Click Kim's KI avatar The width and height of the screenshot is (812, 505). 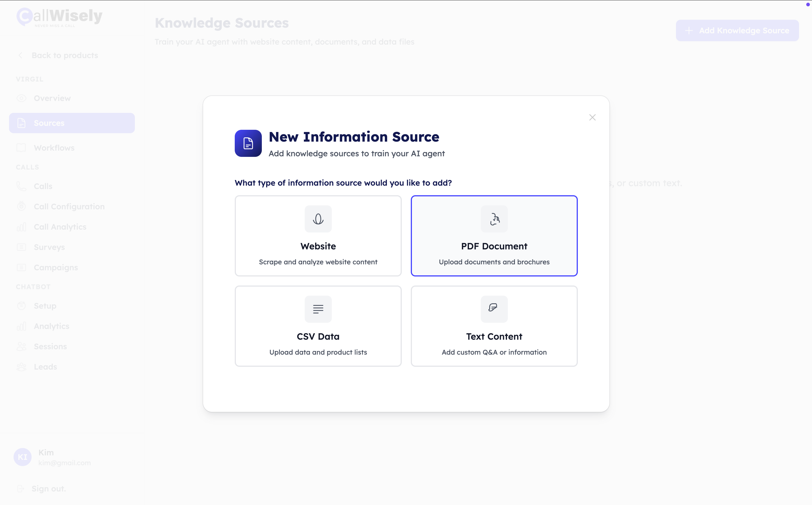tap(22, 457)
